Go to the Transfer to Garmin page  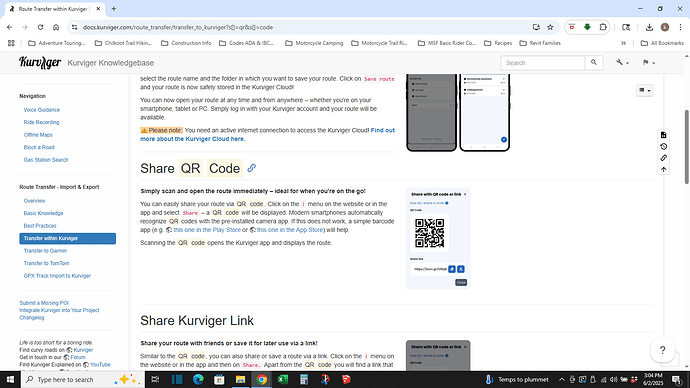pyautogui.click(x=45, y=251)
